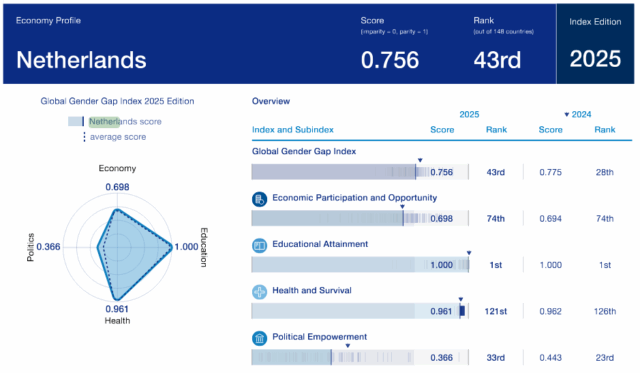Click the Economic Participation score bar

coord(360,218)
